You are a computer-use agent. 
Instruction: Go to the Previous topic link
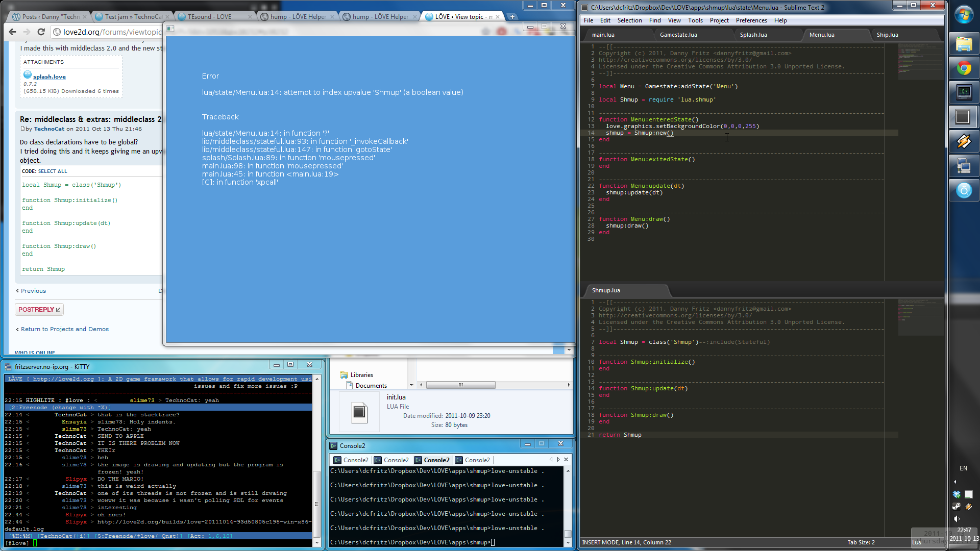[x=33, y=291]
